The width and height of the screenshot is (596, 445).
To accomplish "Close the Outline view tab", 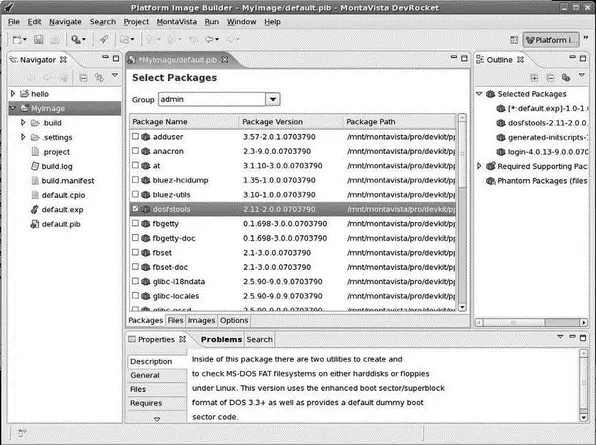I will pyautogui.click(x=520, y=60).
